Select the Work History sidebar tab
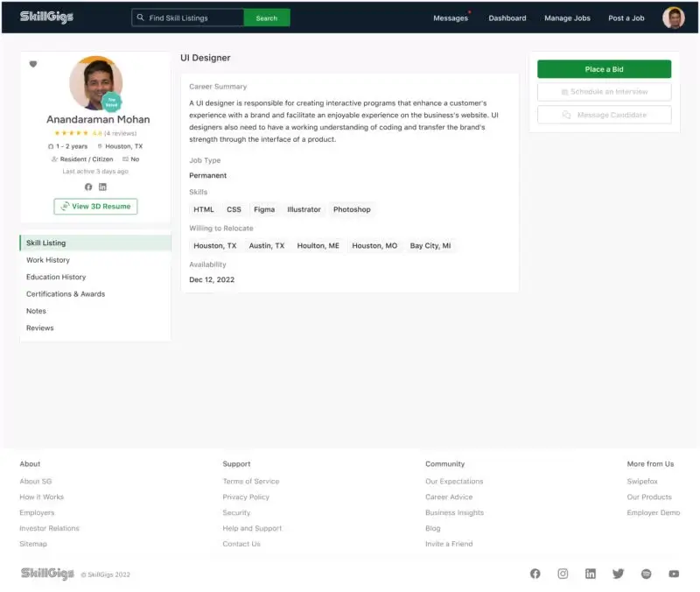 pyautogui.click(x=48, y=260)
